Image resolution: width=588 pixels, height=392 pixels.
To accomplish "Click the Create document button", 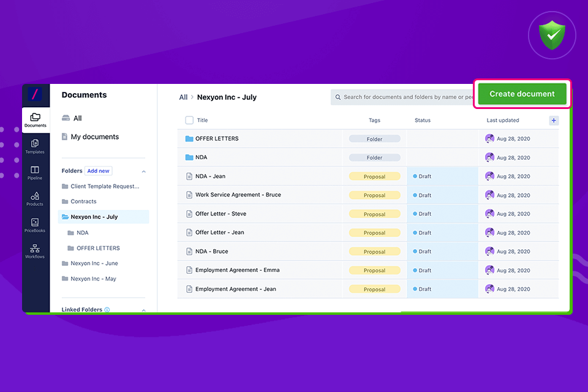I will click(x=522, y=94).
